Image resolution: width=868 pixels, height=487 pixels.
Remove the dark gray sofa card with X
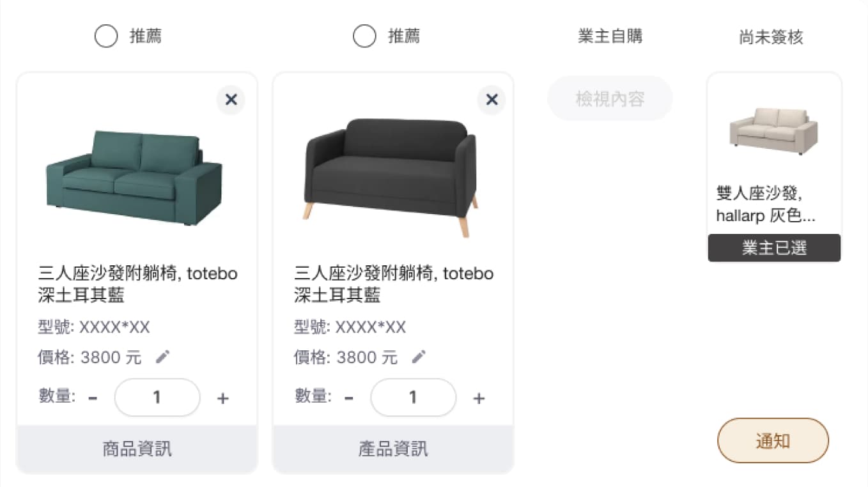coord(492,100)
